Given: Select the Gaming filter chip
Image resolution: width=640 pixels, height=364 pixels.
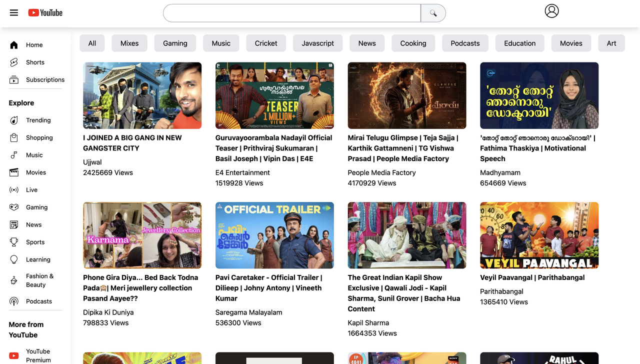Looking at the screenshot, I should click(175, 43).
